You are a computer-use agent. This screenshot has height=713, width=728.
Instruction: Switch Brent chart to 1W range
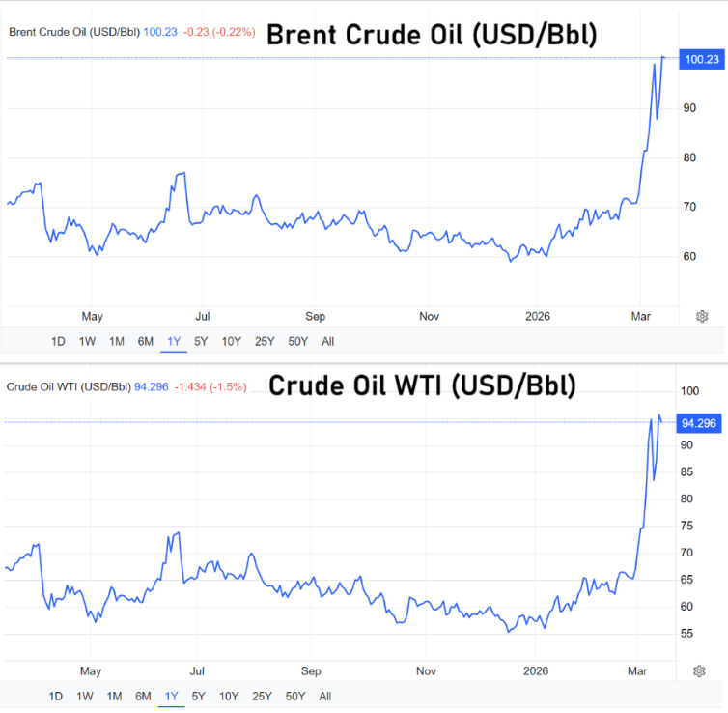[x=87, y=341]
